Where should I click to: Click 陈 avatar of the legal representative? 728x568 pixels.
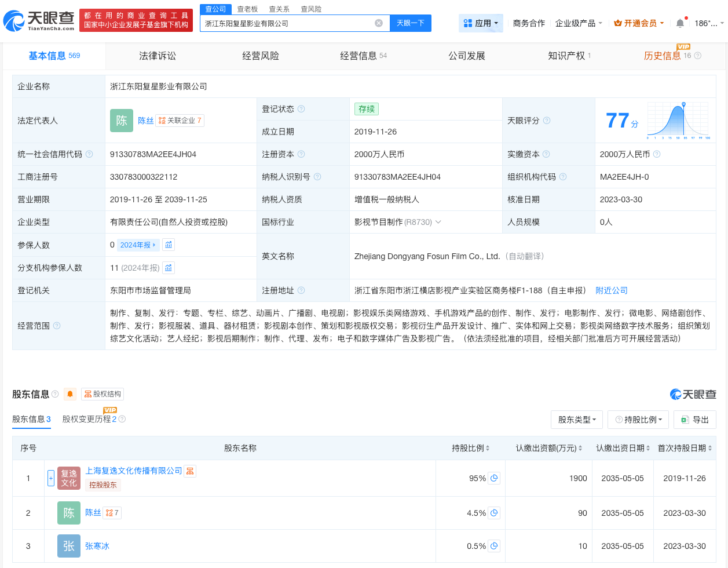pyautogui.click(x=122, y=121)
